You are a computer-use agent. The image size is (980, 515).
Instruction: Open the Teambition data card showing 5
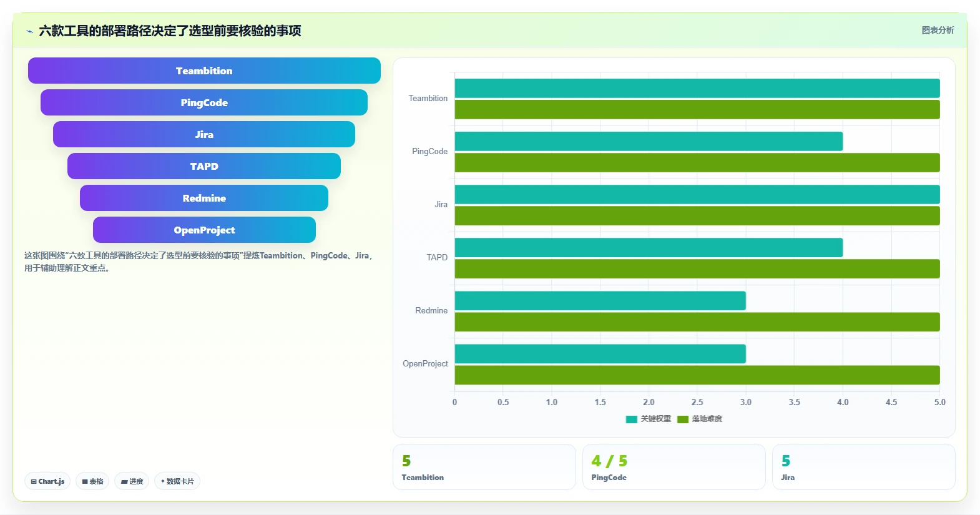pos(484,467)
